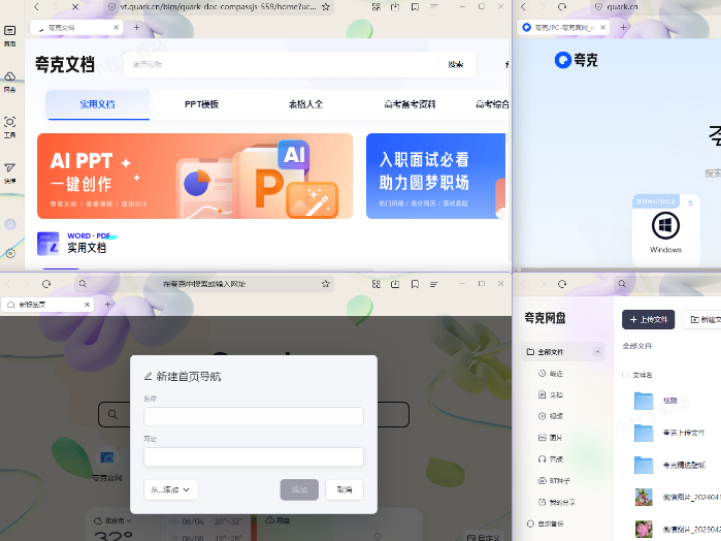The height and width of the screenshot is (541, 721).
Task: Open the cloud 网盘 icon in the left sidebar
Action: click(10, 76)
